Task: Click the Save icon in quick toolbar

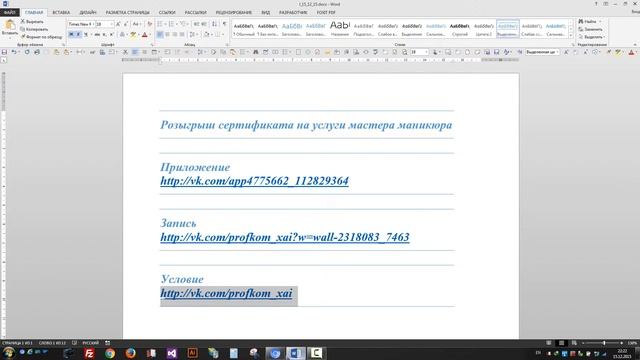Action: [4, 52]
